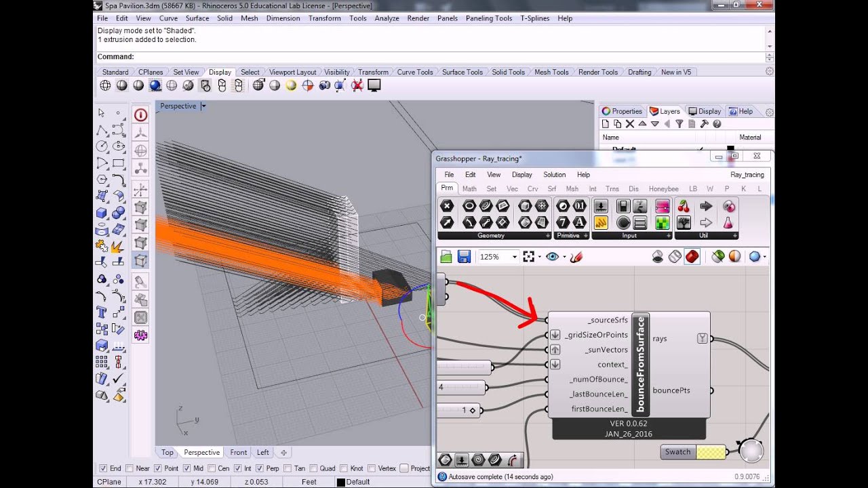This screenshot has height=488, width=868.
Task: Open the Paneling Tools menu
Action: pos(489,18)
